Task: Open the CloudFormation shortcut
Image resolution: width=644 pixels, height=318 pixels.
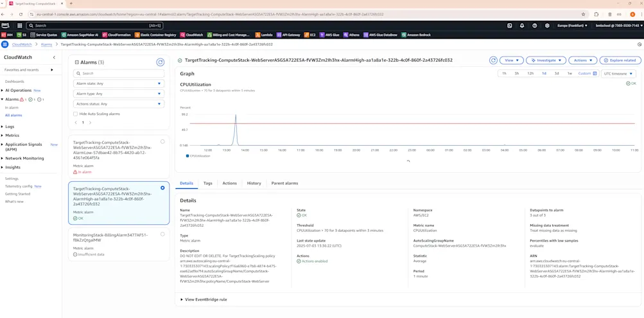Action: pos(116,35)
